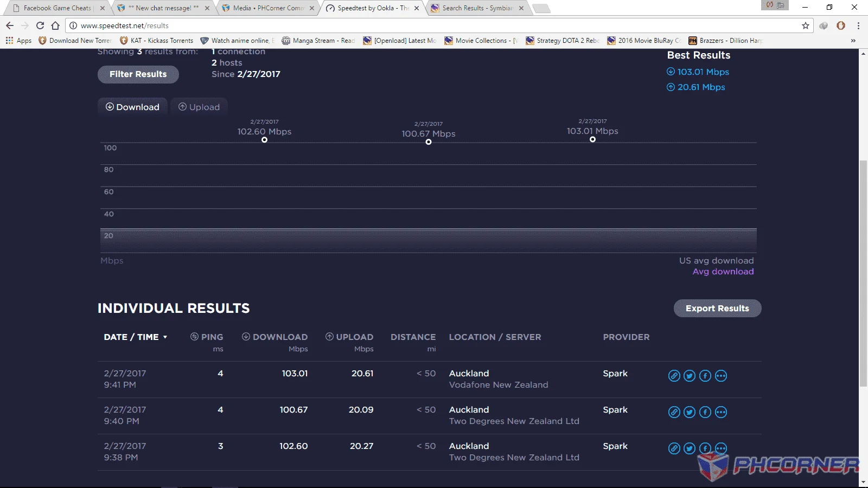Open more options for 9:40 PM result
This screenshot has width=868, height=488.
(x=721, y=412)
